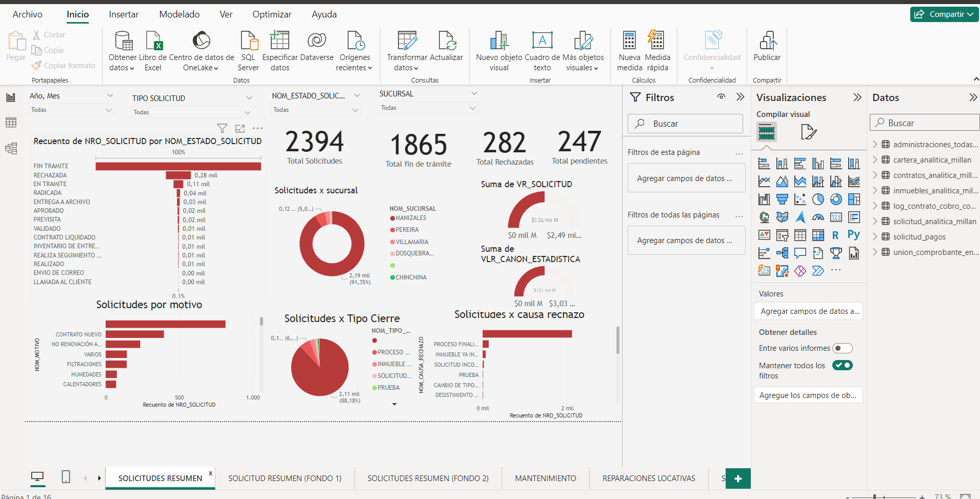Click the Compartir button
The width and height of the screenshot is (980, 499).
pos(944,14)
